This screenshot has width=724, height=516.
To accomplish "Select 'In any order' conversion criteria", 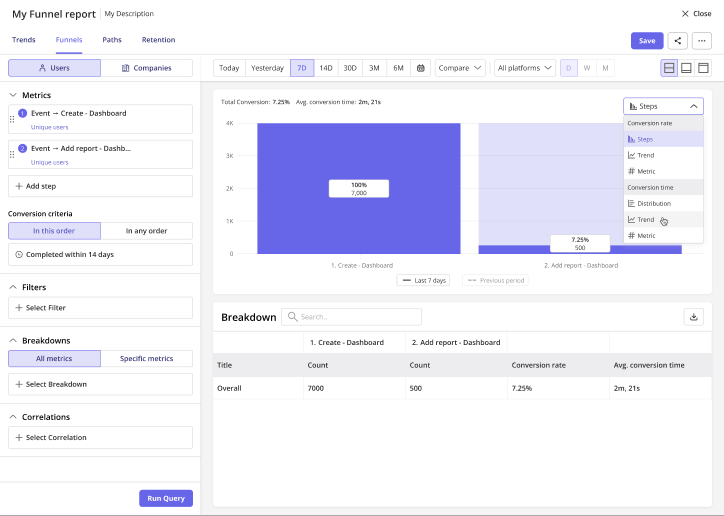I will [147, 231].
